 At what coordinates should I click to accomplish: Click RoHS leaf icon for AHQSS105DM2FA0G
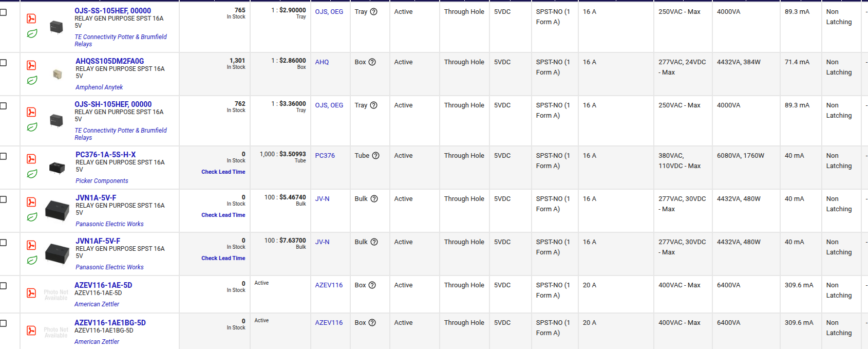(32, 80)
